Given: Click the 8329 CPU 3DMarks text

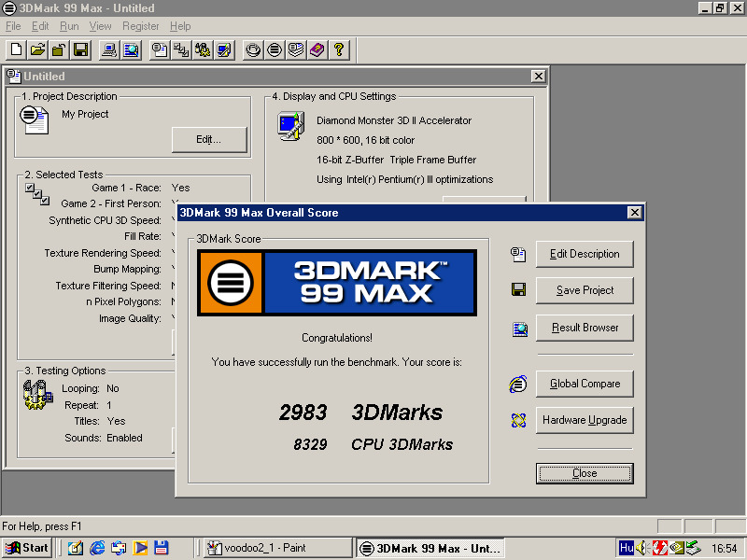Looking at the screenshot, I should [x=373, y=444].
